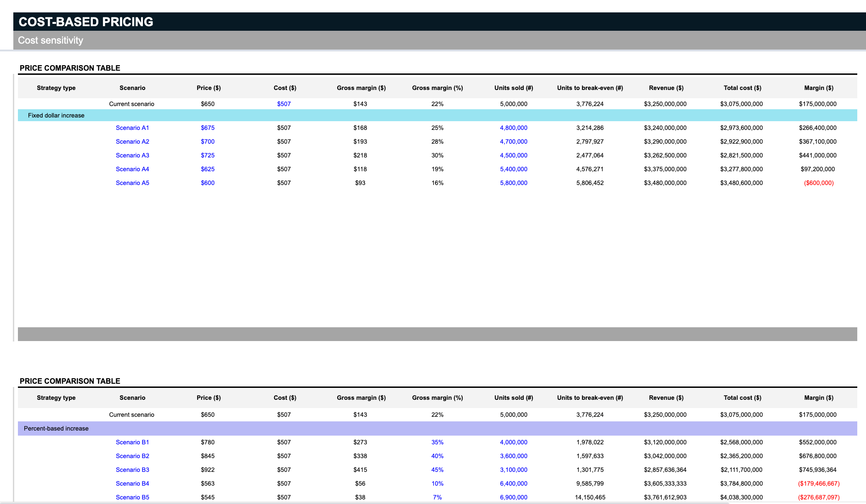Click the $507 cost link for Current scenario
Screen dimensions: 866x504
283,104
